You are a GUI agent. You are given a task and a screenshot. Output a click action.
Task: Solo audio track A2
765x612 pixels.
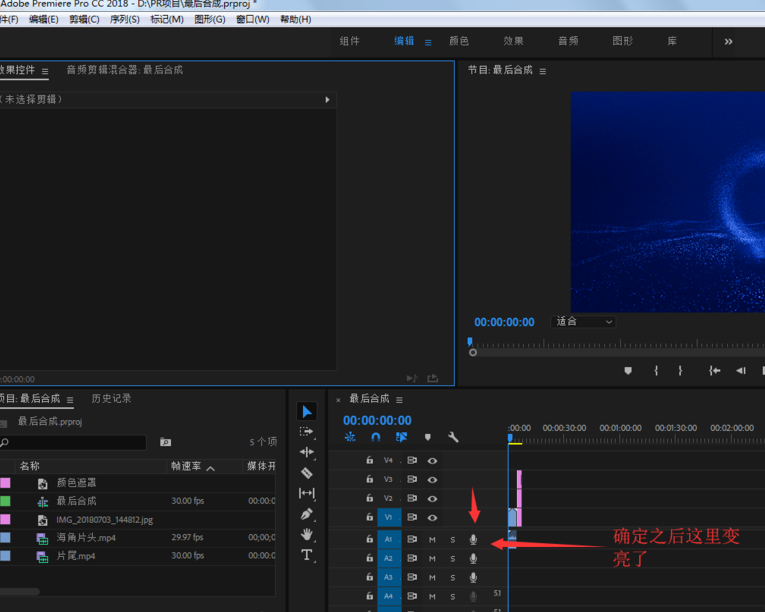pos(452,559)
